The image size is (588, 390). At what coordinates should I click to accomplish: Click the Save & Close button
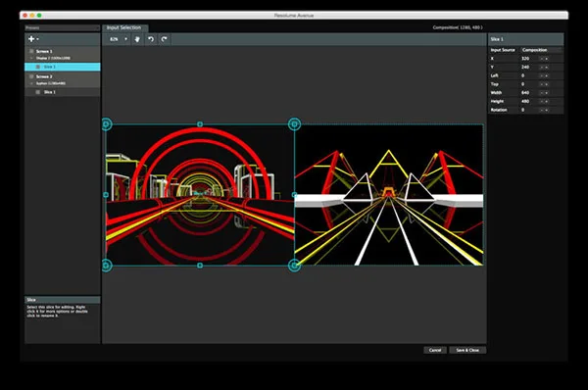tap(467, 350)
